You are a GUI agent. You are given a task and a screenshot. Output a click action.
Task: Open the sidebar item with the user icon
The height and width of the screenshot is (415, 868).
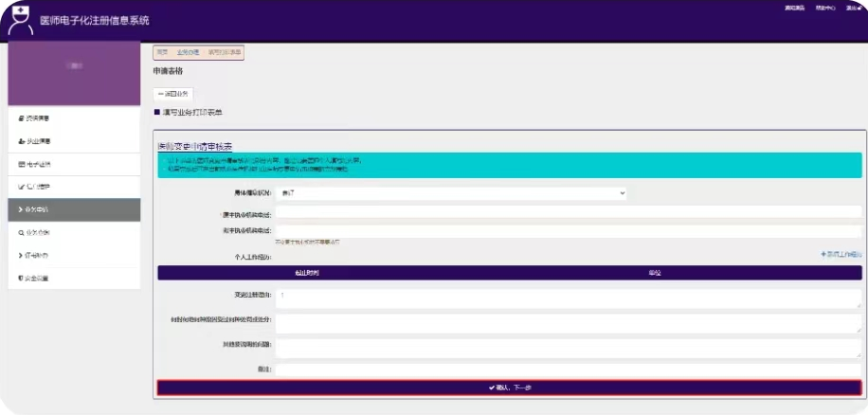coord(38,141)
